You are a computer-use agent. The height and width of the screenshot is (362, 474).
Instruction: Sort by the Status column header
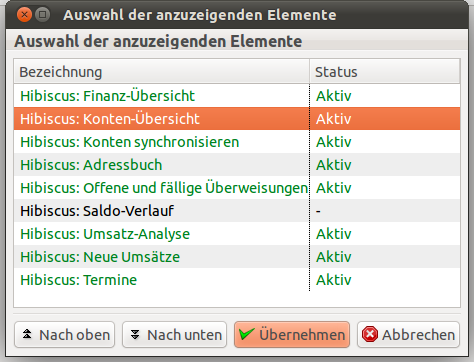385,72
